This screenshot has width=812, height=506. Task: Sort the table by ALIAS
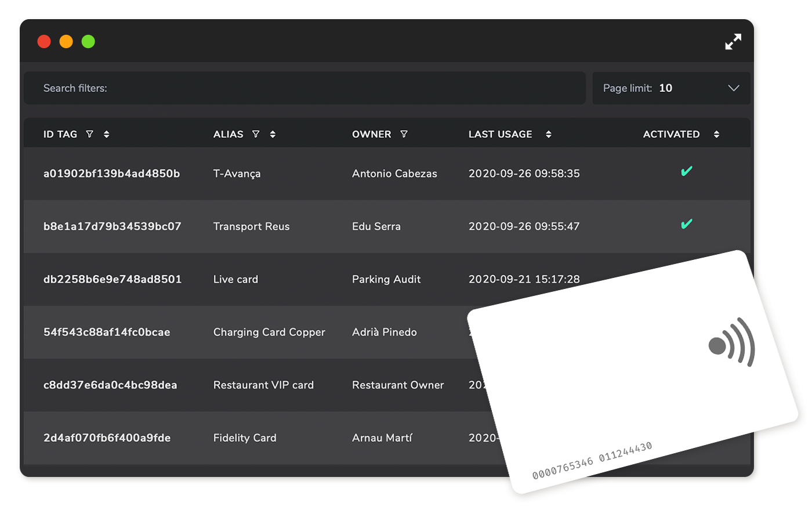click(x=273, y=134)
